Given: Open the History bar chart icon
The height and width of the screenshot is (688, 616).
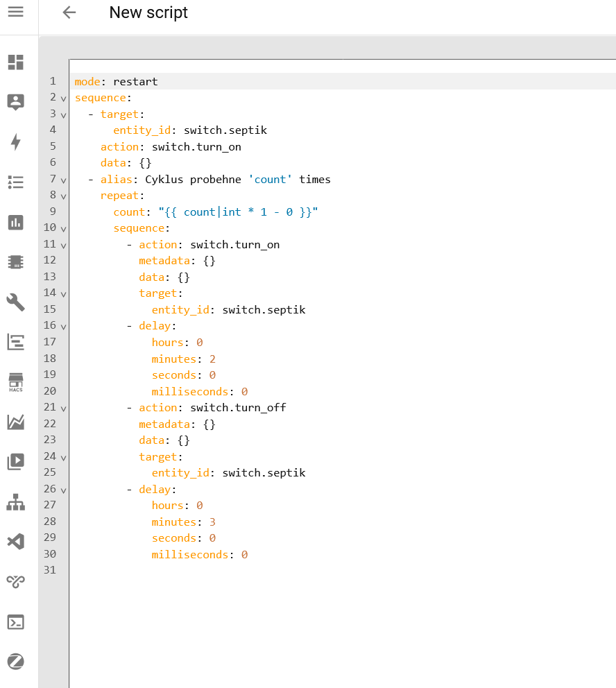Looking at the screenshot, I should coord(15,222).
